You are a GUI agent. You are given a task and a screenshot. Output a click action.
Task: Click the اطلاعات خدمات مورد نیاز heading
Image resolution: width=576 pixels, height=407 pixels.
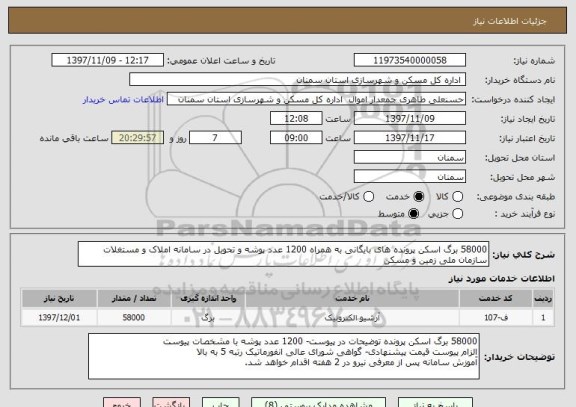(501, 279)
